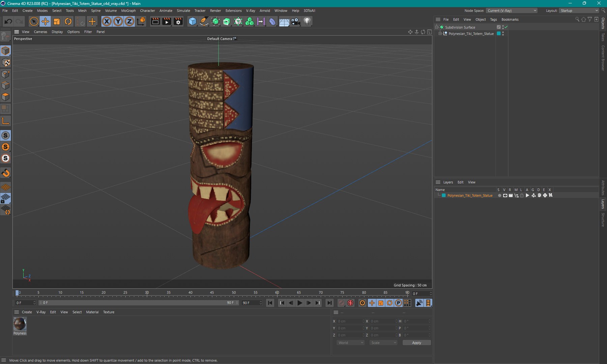This screenshot has height=364, width=607.
Task: Open viewport Display menu
Action: (57, 32)
